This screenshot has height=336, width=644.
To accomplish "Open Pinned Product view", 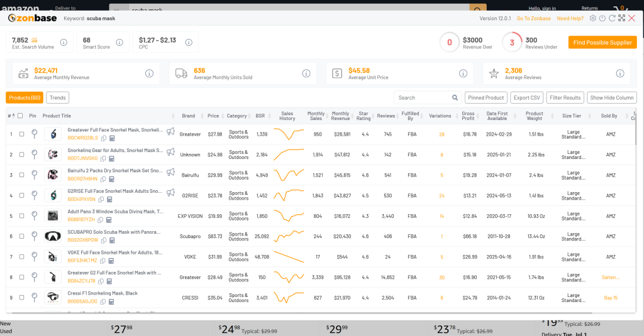I will click(x=486, y=97).
